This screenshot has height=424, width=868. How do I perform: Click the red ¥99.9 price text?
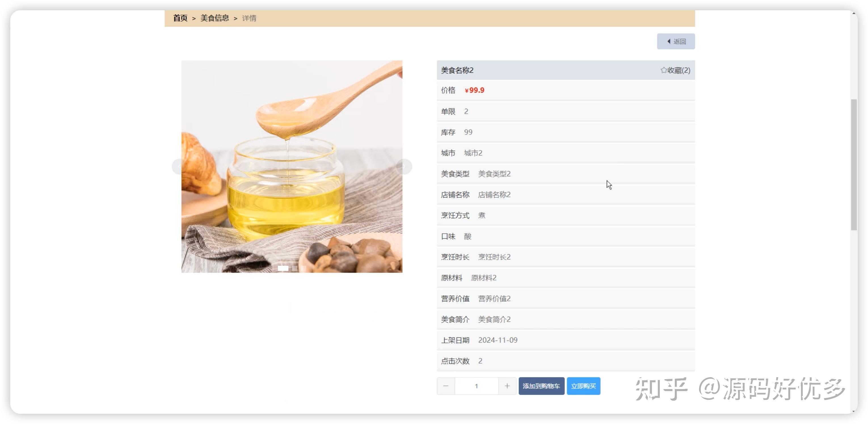475,90
